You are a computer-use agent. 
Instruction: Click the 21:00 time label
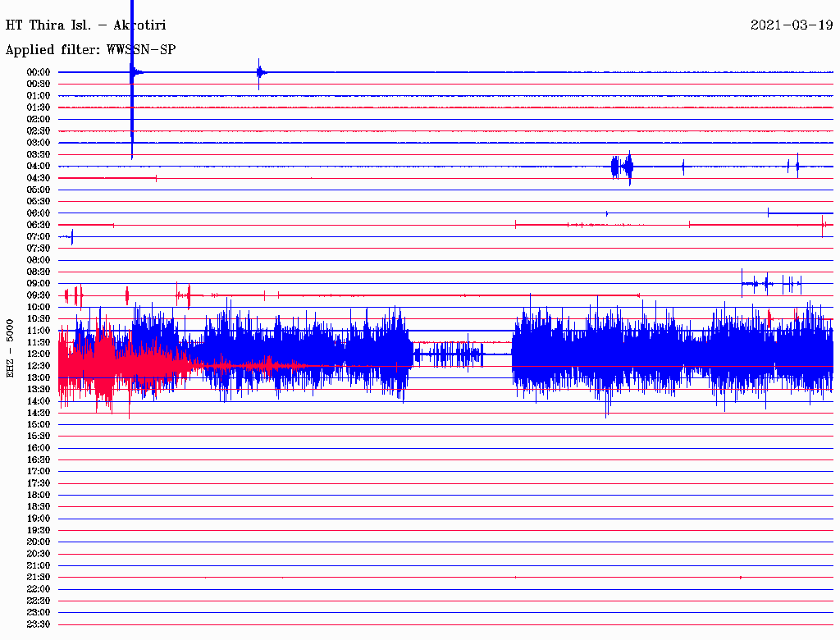click(x=39, y=565)
